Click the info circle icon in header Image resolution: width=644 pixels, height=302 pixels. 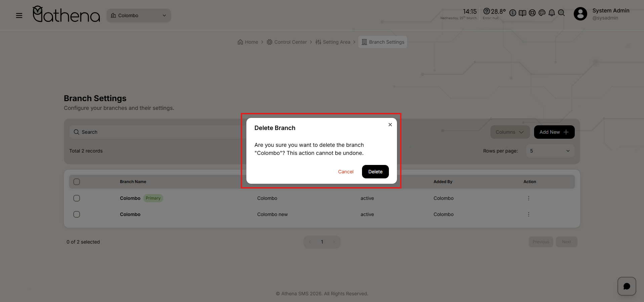tap(513, 13)
